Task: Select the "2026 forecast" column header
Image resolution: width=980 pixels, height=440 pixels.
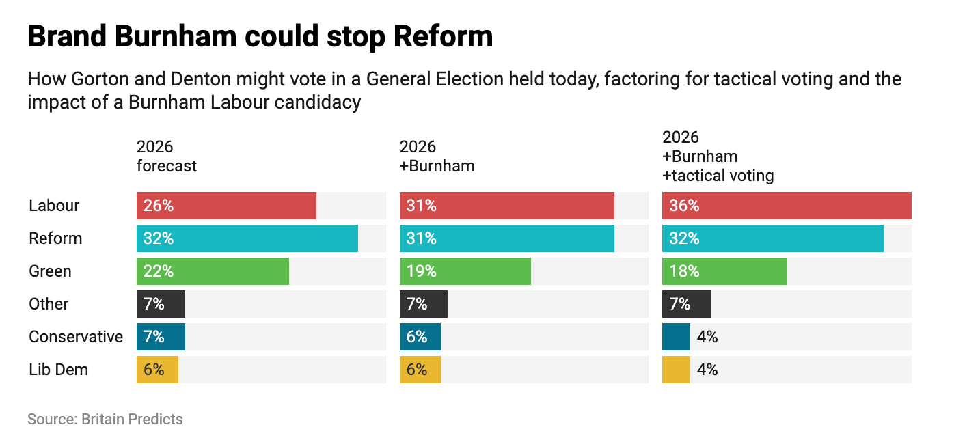Action: pyautogui.click(x=167, y=156)
